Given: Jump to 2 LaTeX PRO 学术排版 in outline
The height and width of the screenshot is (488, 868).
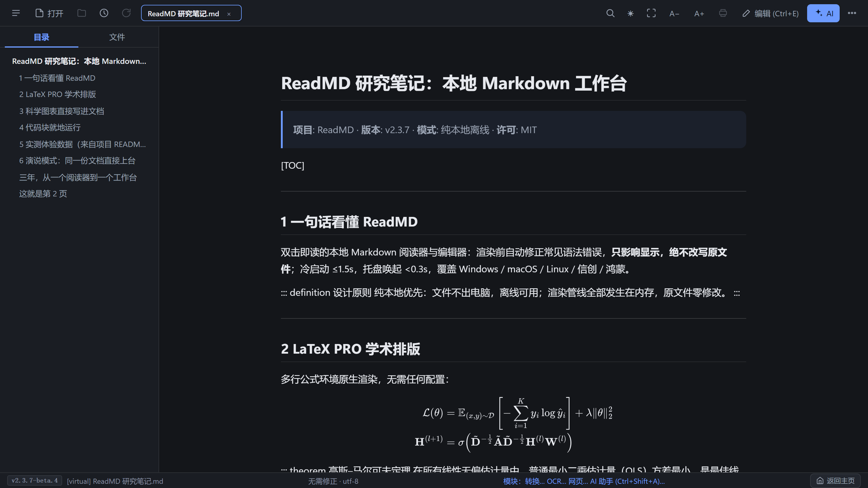Looking at the screenshot, I should tap(58, 94).
